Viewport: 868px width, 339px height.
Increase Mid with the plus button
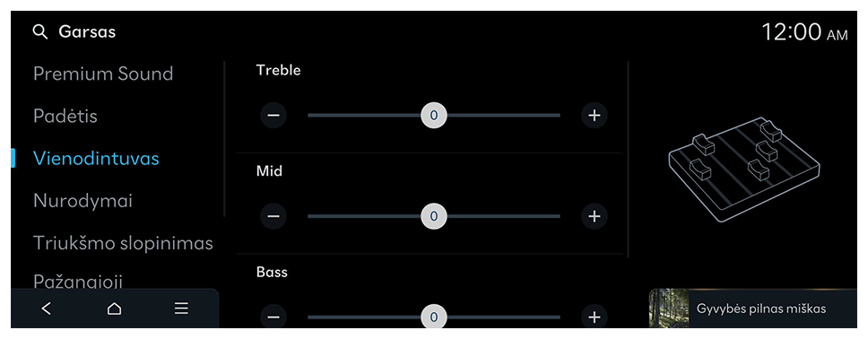click(594, 215)
